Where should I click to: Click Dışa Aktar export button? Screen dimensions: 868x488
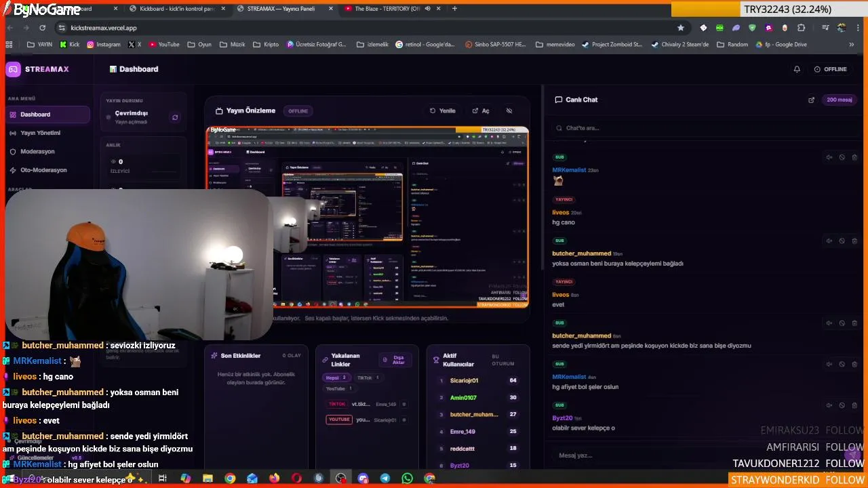(x=395, y=359)
